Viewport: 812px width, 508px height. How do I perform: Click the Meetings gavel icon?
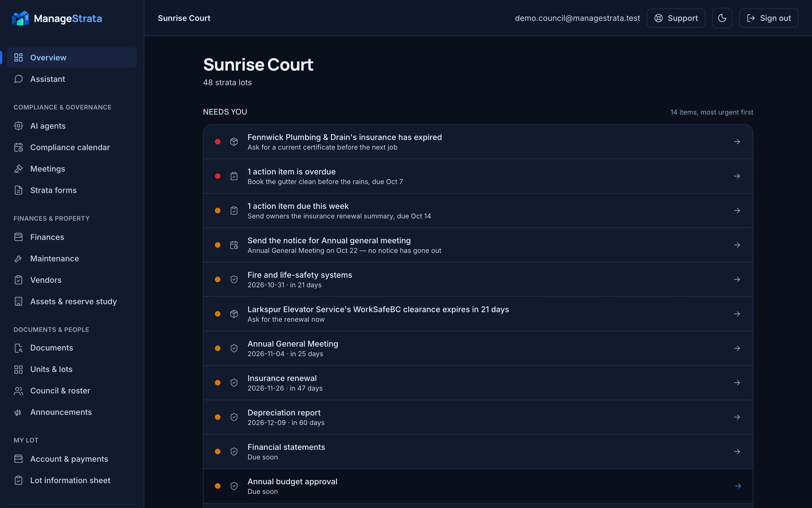click(x=18, y=169)
